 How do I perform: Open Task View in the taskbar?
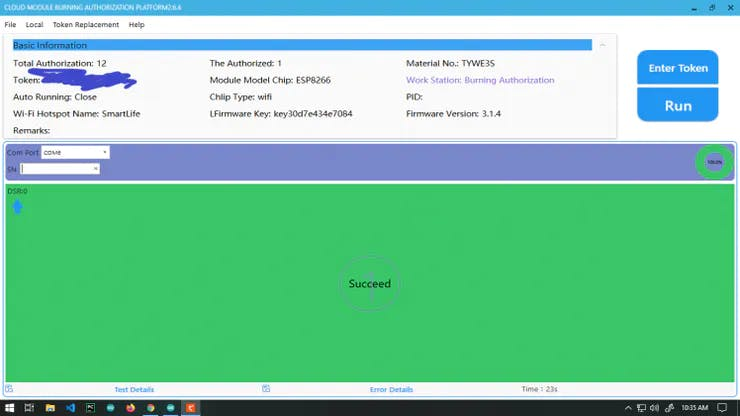[29, 408]
